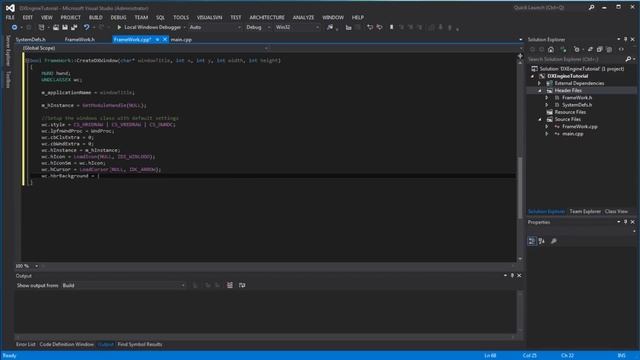Open the Find Symbol Results tab
The image size is (640, 360).
coord(140,344)
